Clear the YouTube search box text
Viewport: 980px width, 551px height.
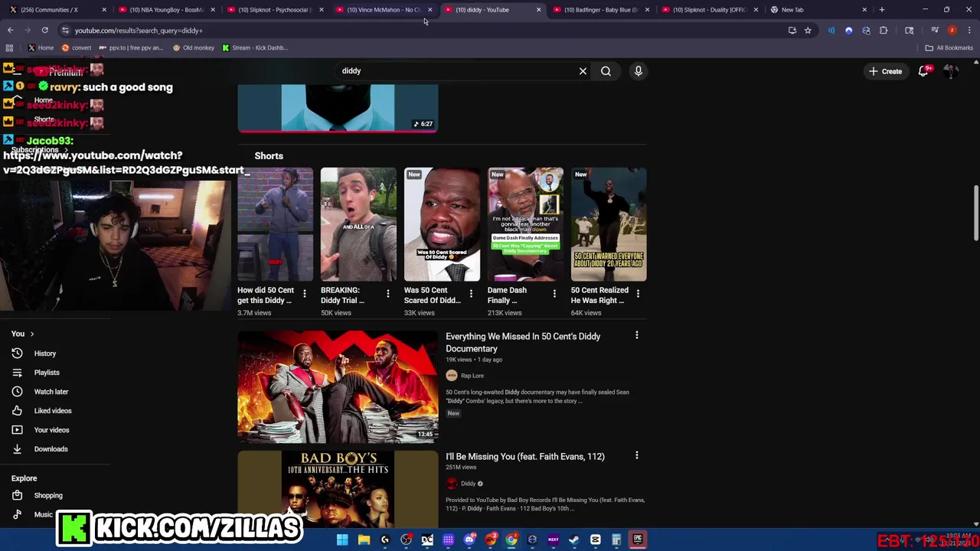[x=583, y=71]
